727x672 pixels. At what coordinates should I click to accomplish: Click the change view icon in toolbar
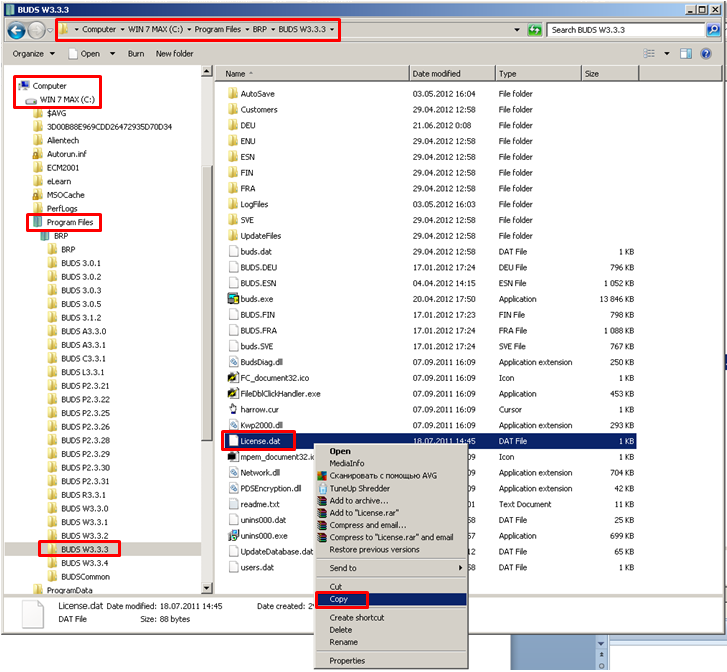coord(648,53)
